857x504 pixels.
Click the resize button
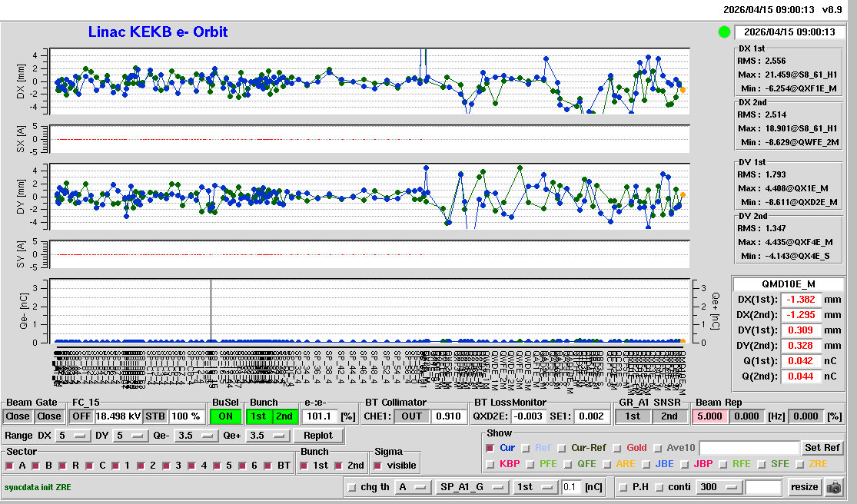pos(804,487)
